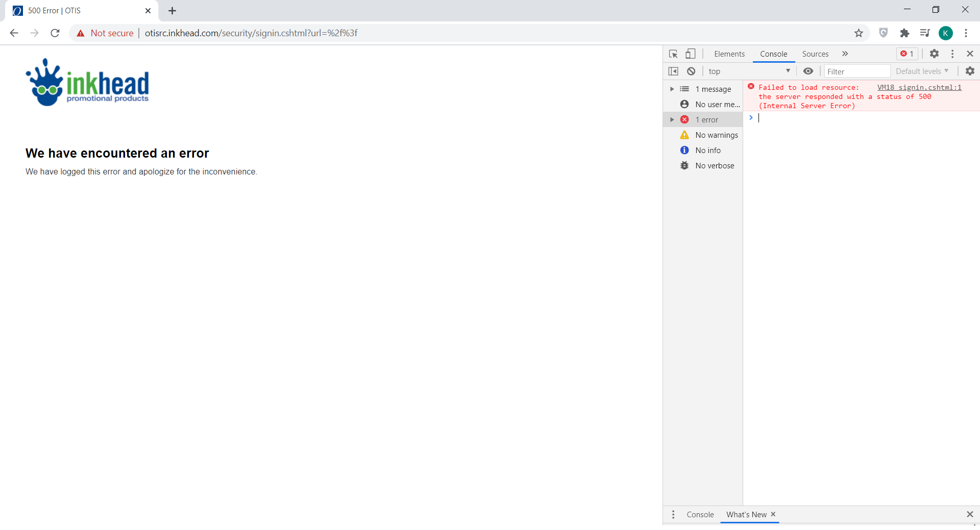Click the console Filter input field
The height and width of the screenshot is (530, 980).
click(x=856, y=71)
